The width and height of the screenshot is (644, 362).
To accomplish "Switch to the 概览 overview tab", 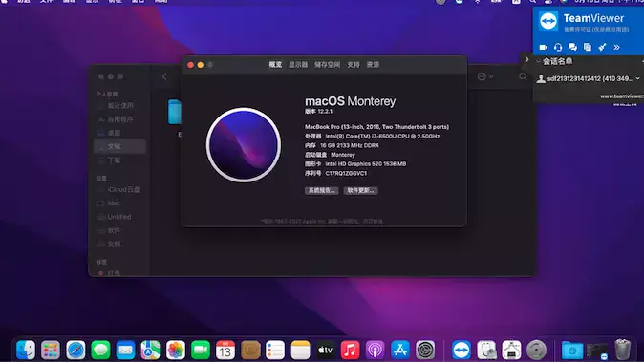I will (275, 64).
